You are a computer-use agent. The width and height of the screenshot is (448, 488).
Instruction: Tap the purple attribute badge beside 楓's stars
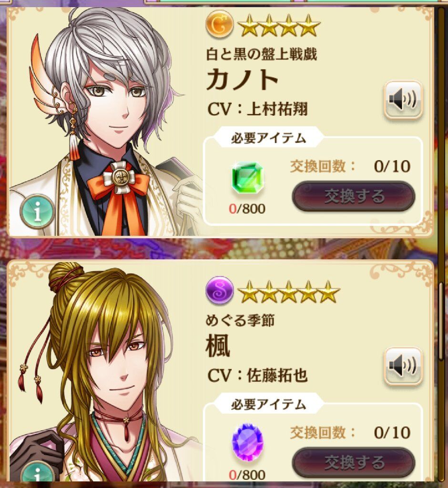220,291
